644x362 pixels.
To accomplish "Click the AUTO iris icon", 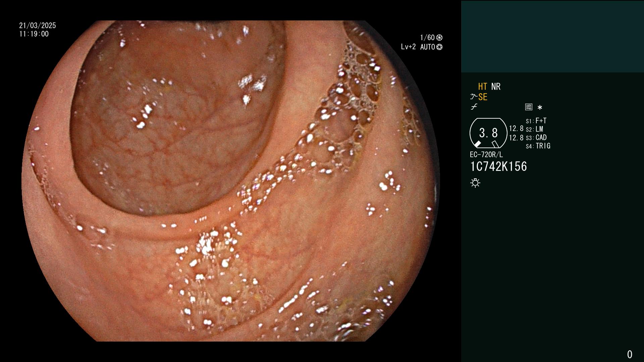I will pyautogui.click(x=439, y=47).
